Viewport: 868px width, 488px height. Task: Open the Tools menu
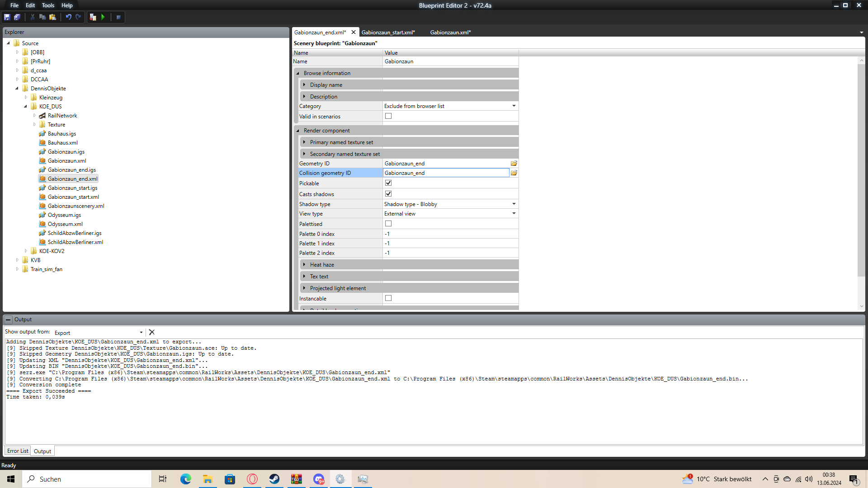48,5
